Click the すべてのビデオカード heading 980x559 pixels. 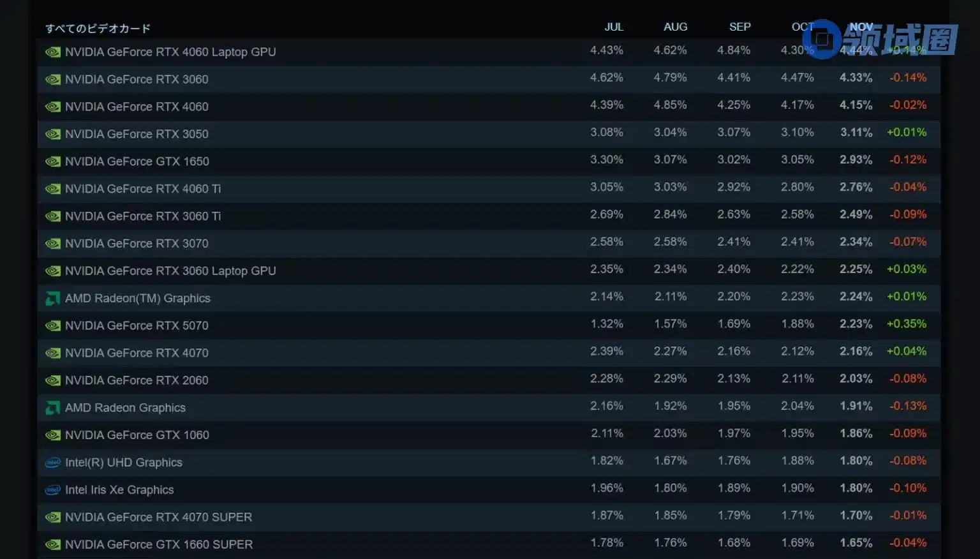(x=98, y=29)
